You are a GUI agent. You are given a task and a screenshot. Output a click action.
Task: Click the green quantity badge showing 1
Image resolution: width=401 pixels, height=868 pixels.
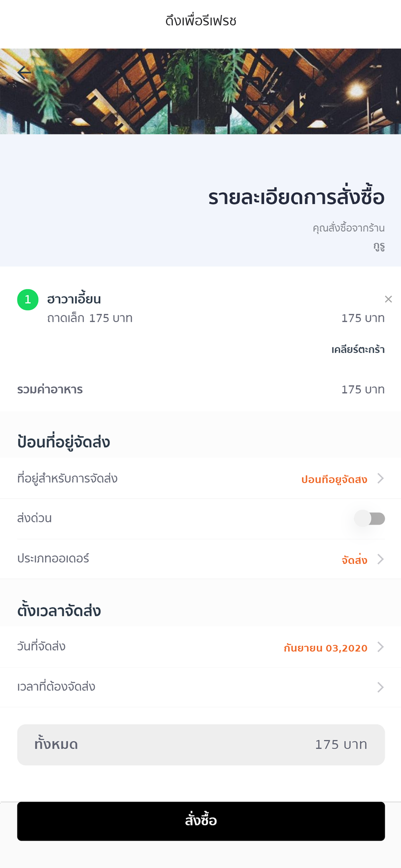point(28,300)
